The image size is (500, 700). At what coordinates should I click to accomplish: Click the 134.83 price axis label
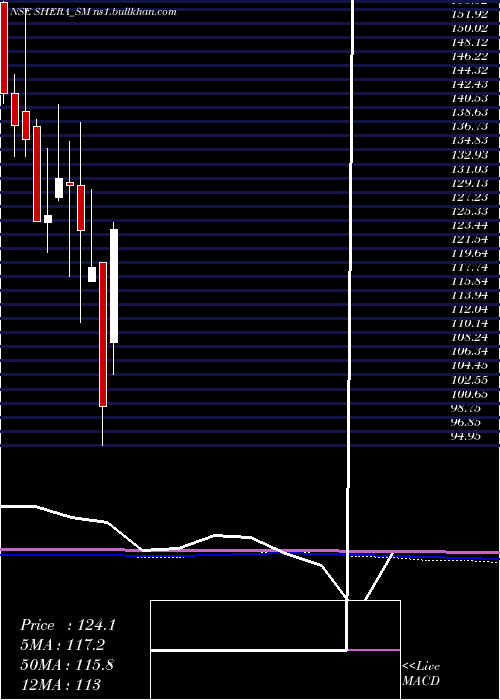pyautogui.click(x=469, y=141)
